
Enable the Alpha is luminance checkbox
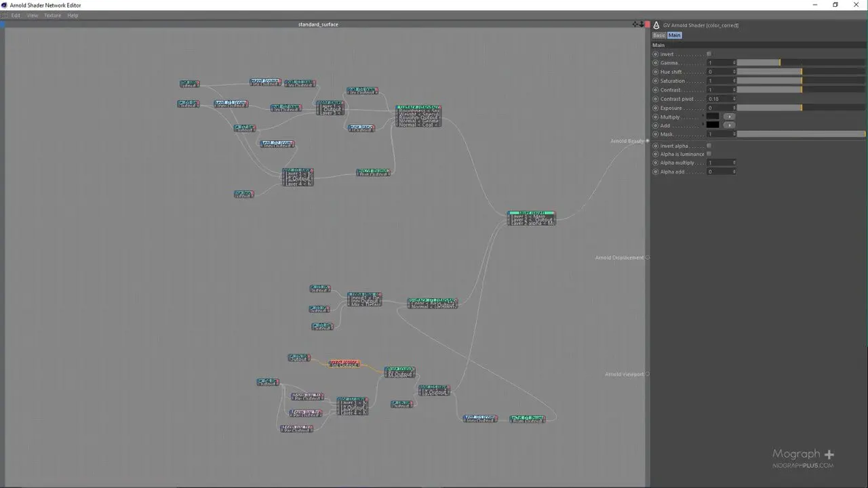click(709, 155)
